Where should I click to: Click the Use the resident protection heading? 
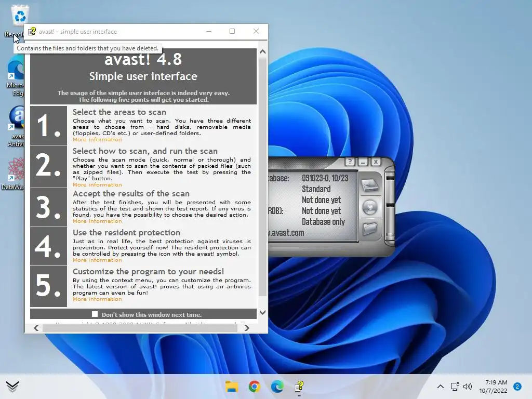[x=126, y=232]
